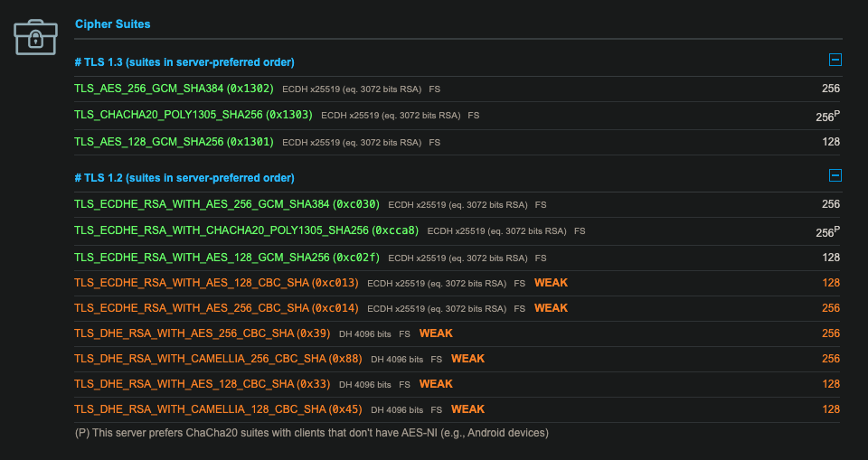Viewport: 868px width, 460px height.
Task: Click the TLS 1.2 server-preferred order header
Action: [184, 178]
